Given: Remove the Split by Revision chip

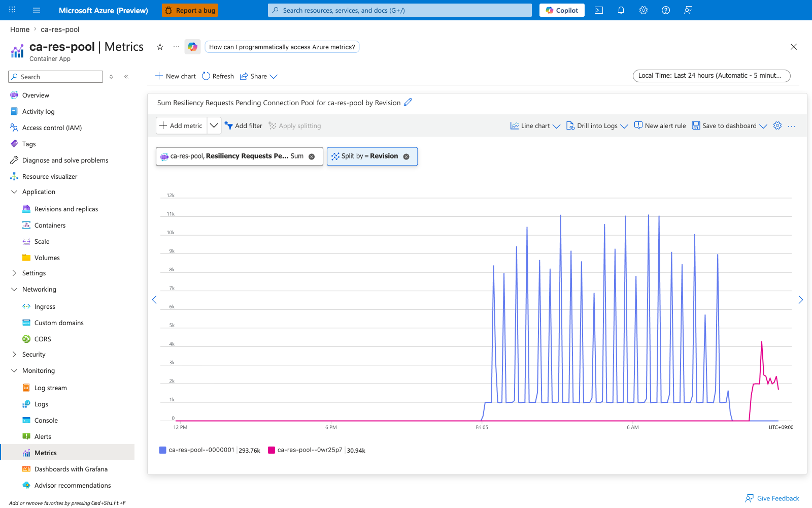Looking at the screenshot, I should pos(406,156).
